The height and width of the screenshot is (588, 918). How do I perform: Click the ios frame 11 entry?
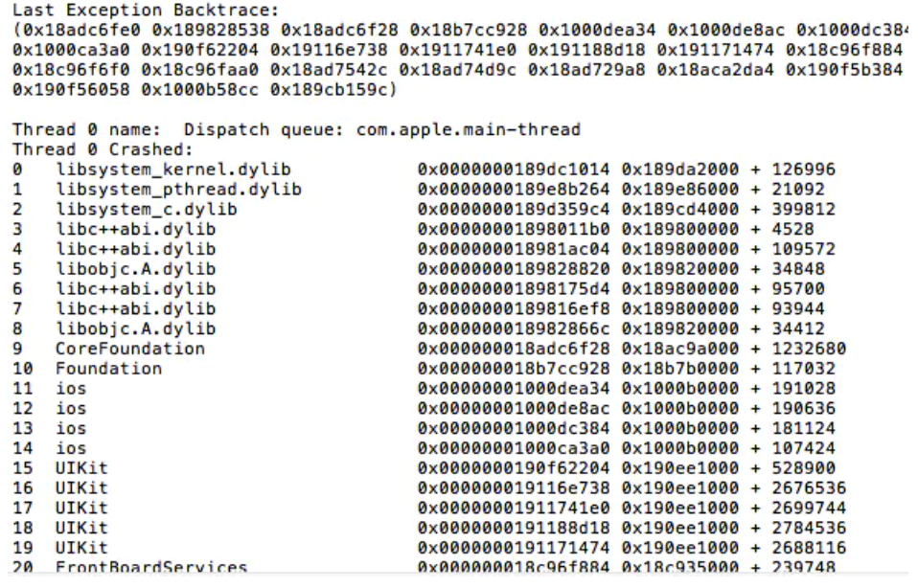pyautogui.click(x=424, y=388)
